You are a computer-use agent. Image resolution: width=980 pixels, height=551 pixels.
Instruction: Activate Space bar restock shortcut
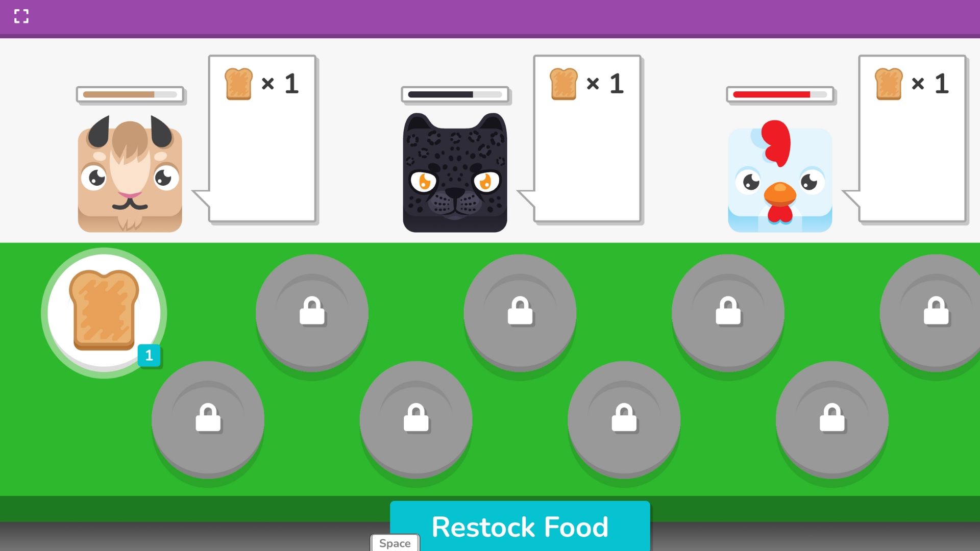pos(396,543)
